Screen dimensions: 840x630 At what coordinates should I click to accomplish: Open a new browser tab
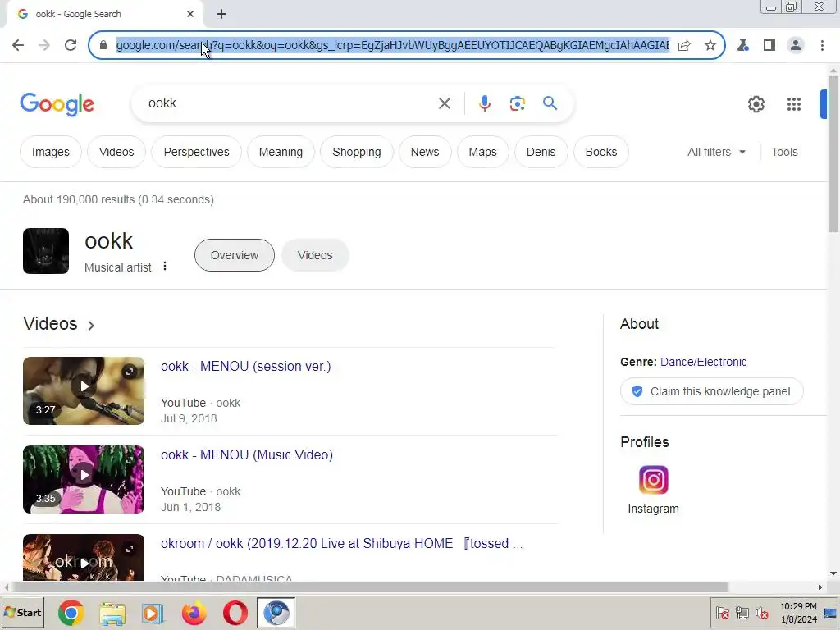(x=221, y=15)
